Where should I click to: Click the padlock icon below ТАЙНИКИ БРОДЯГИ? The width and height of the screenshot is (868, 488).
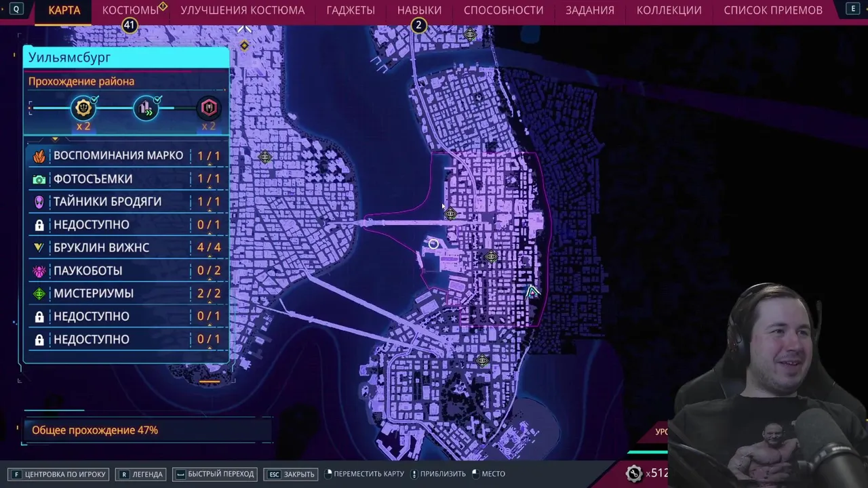(39, 225)
